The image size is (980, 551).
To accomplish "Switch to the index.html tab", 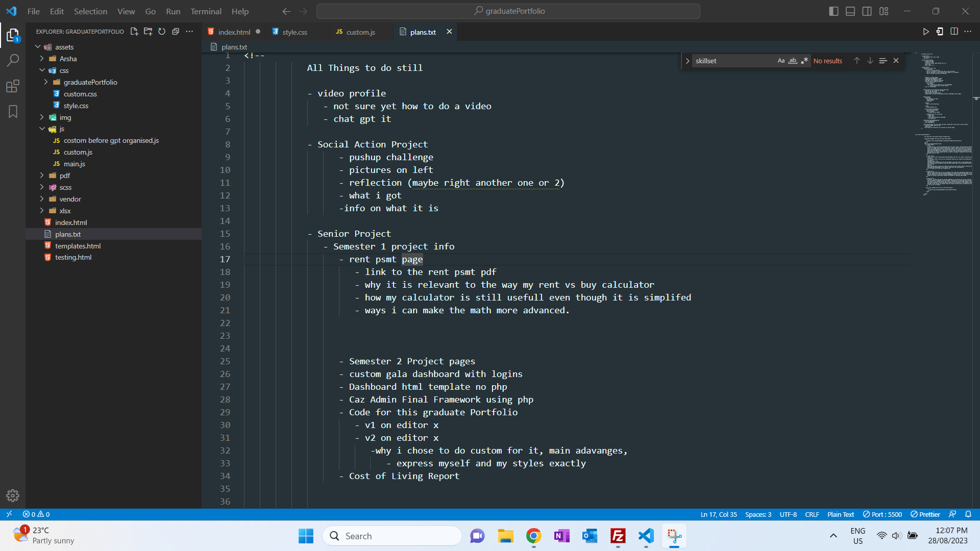I will (x=234, y=32).
